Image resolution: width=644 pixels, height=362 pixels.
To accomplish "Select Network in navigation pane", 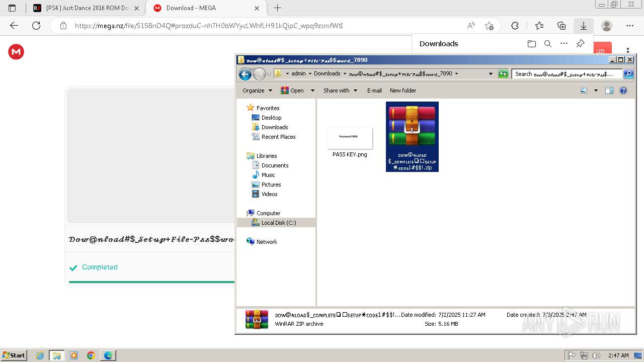I will click(x=262, y=242).
